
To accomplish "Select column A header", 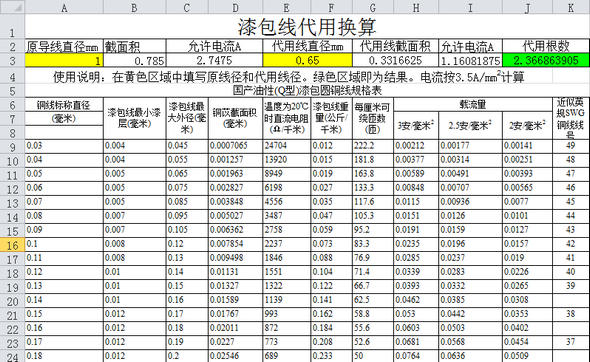I will (64, 7).
